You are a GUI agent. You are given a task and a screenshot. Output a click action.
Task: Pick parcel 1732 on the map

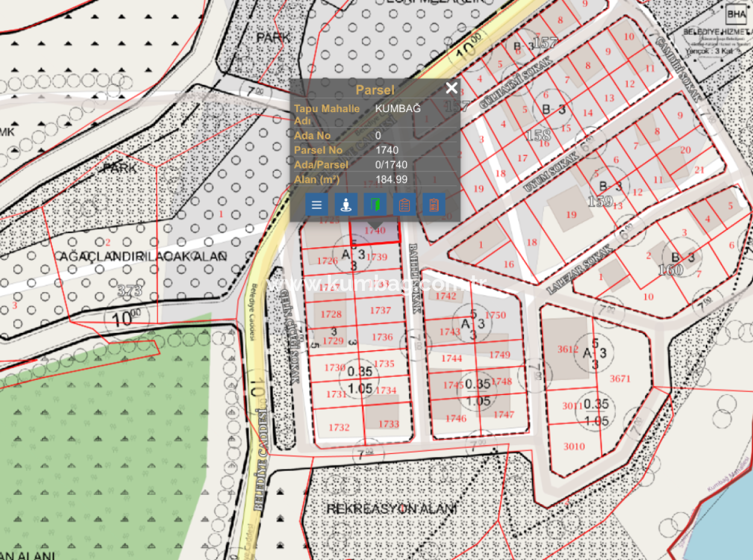[x=339, y=428]
